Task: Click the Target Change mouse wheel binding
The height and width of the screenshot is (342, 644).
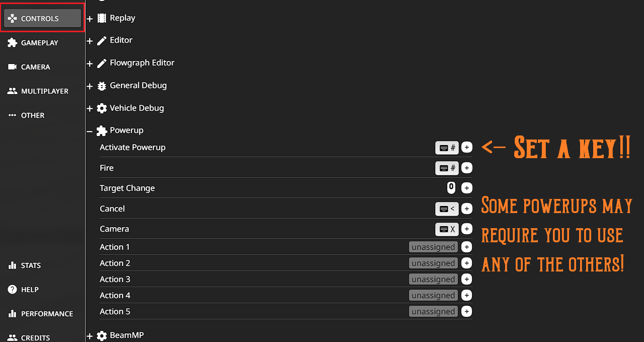Action: (x=451, y=188)
